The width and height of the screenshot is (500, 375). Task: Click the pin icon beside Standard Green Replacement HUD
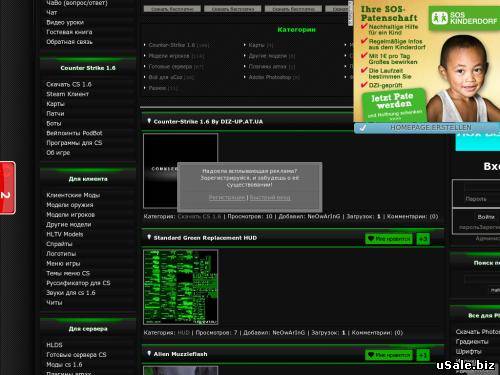pos(149,237)
